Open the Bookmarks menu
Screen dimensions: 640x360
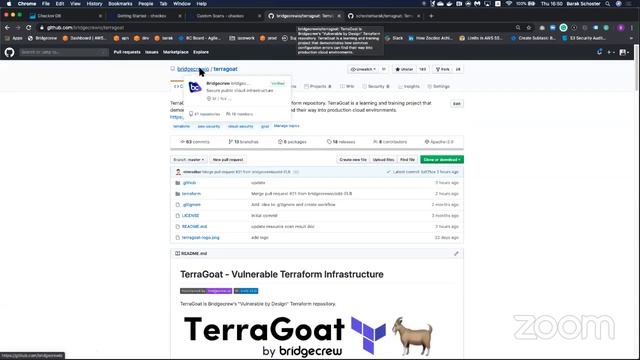(x=120, y=4)
